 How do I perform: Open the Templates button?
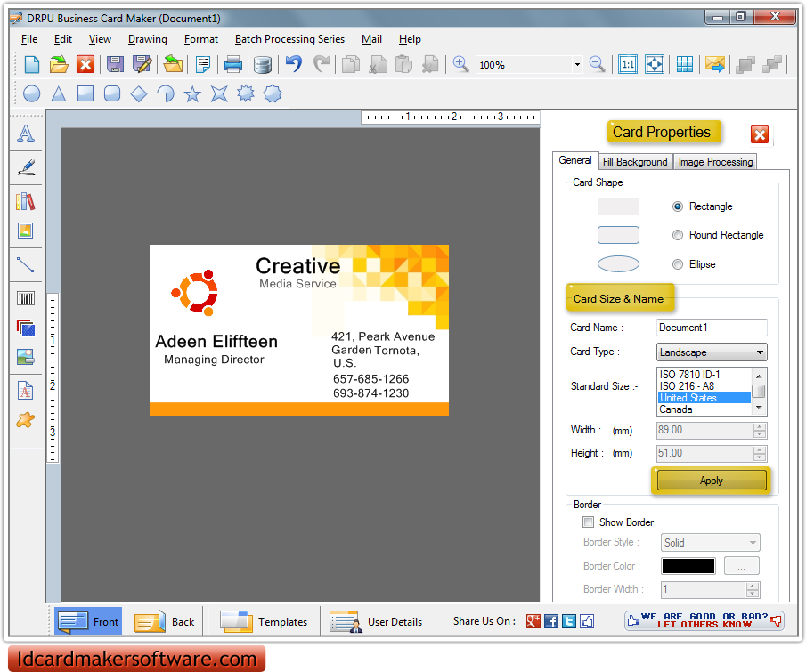(264, 621)
